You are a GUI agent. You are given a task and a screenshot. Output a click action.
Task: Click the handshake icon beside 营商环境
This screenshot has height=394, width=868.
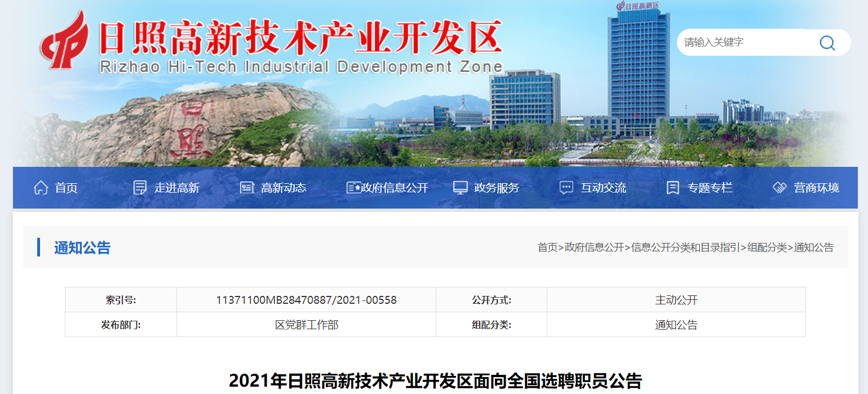[780, 188]
